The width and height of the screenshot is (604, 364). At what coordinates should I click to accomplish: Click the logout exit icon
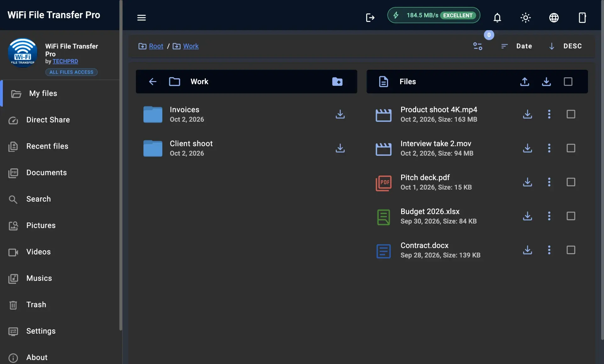(370, 18)
